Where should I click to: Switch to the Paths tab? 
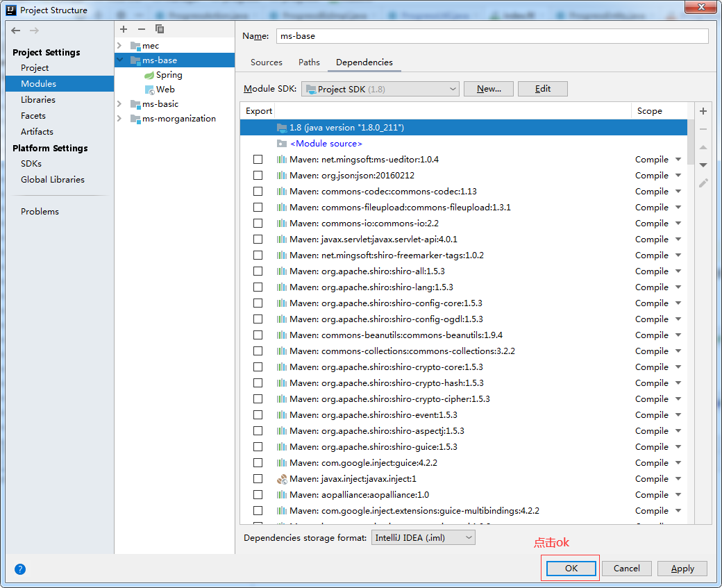tap(309, 62)
